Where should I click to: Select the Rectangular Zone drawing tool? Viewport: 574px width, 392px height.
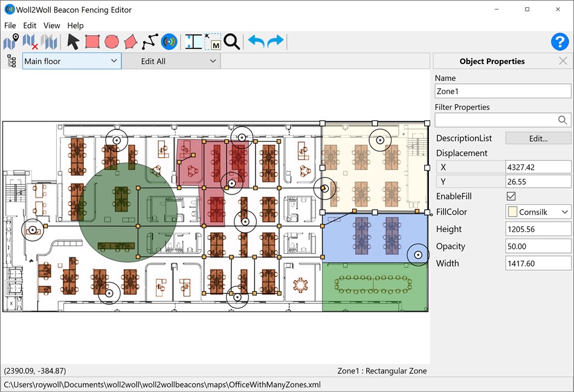(x=92, y=42)
